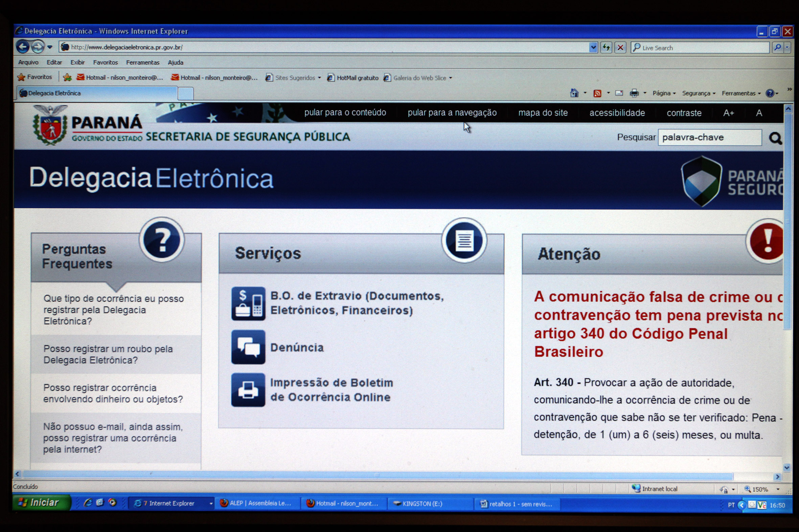Open the Favoritos menu in menu bar

[105, 63]
